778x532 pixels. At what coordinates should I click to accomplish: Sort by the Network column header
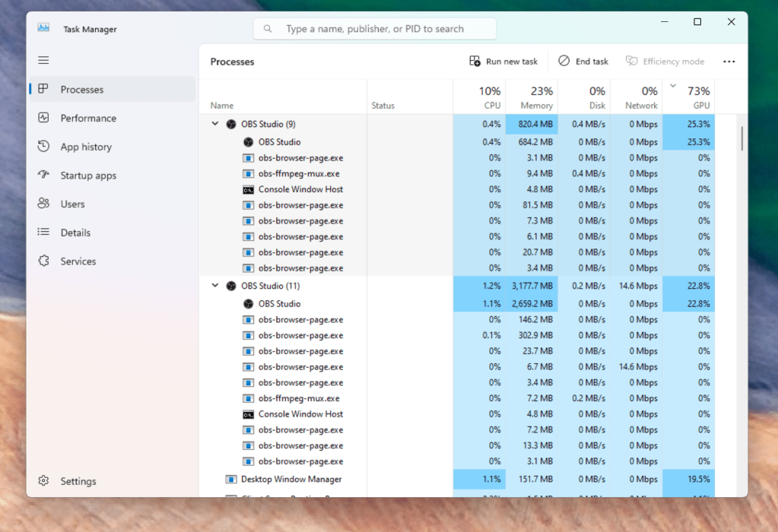[636, 97]
